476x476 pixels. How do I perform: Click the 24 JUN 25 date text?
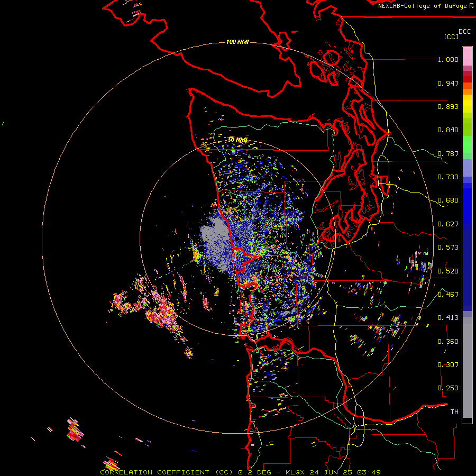331,472
